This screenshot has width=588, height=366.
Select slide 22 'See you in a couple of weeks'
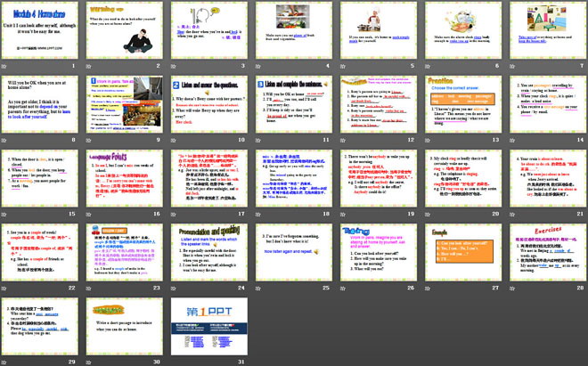tap(40, 252)
